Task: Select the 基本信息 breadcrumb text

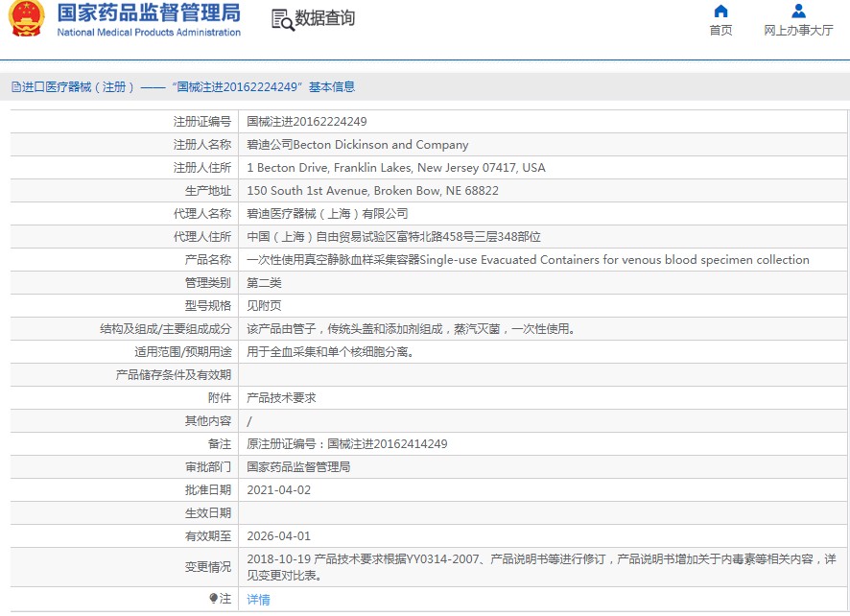Action: pyautogui.click(x=332, y=86)
